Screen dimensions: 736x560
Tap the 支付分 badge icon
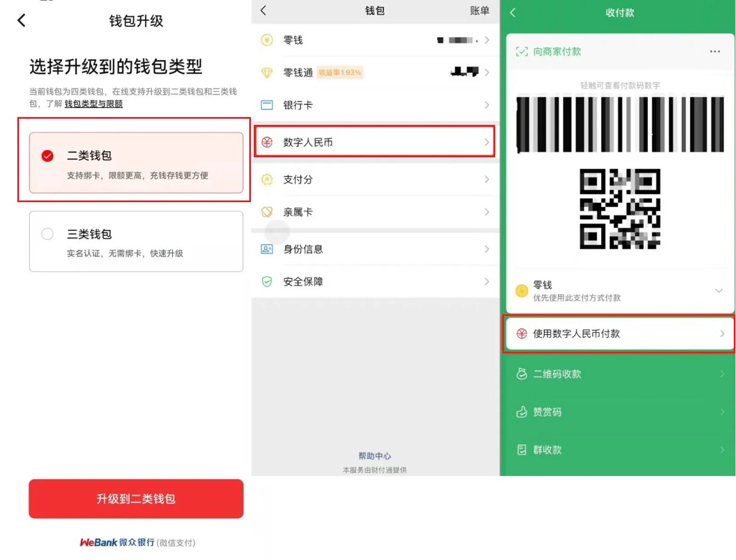pos(267,179)
